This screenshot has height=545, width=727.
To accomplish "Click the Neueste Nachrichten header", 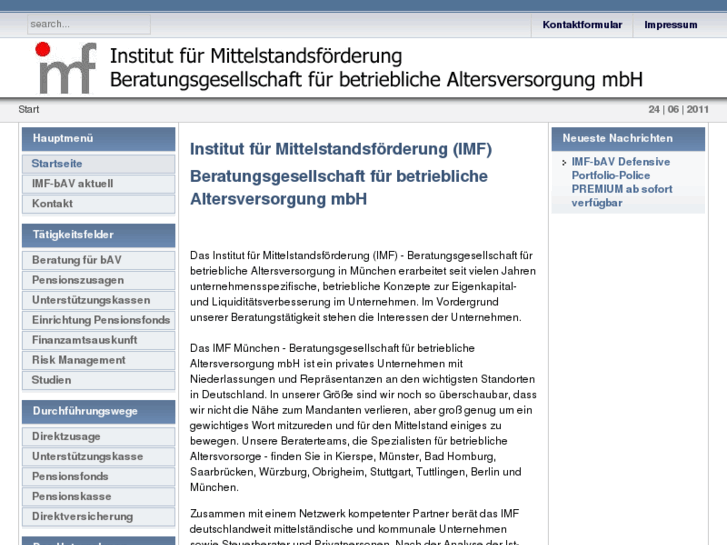I will tap(628, 139).
